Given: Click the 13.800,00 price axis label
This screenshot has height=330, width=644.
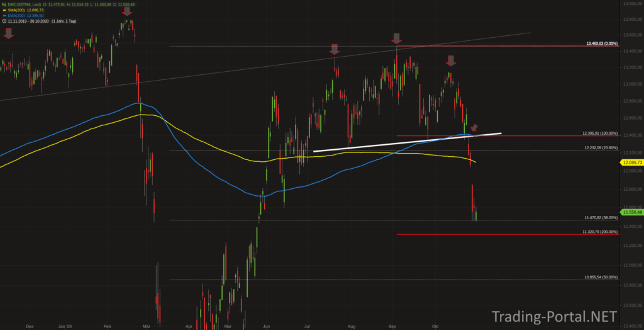Looking at the screenshot, I should click(633, 20).
